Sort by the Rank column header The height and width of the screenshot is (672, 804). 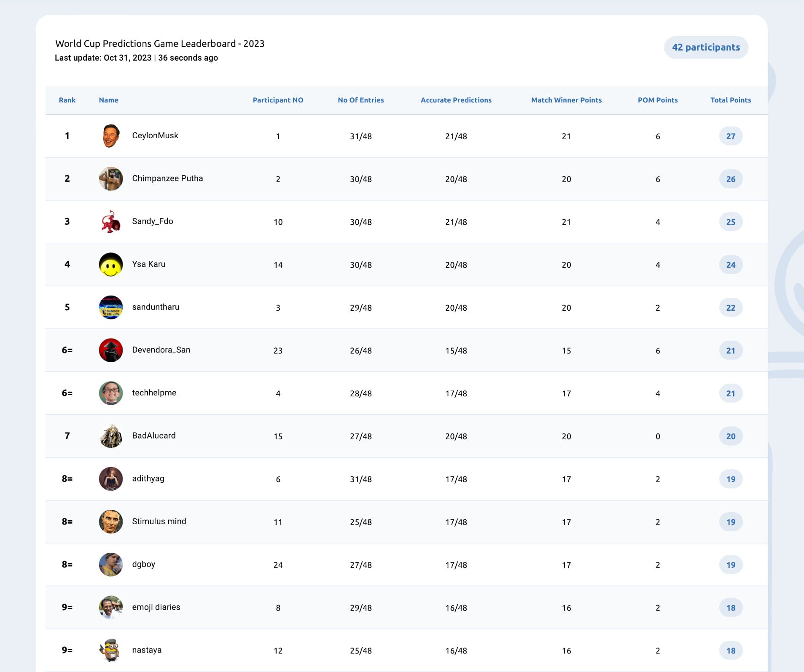(67, 100)
